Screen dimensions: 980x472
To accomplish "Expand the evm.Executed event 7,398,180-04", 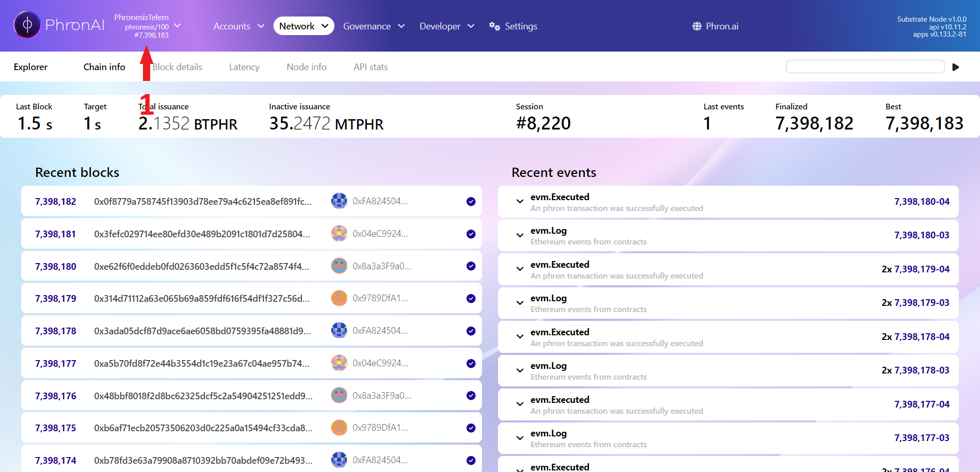I will (520, 202).
